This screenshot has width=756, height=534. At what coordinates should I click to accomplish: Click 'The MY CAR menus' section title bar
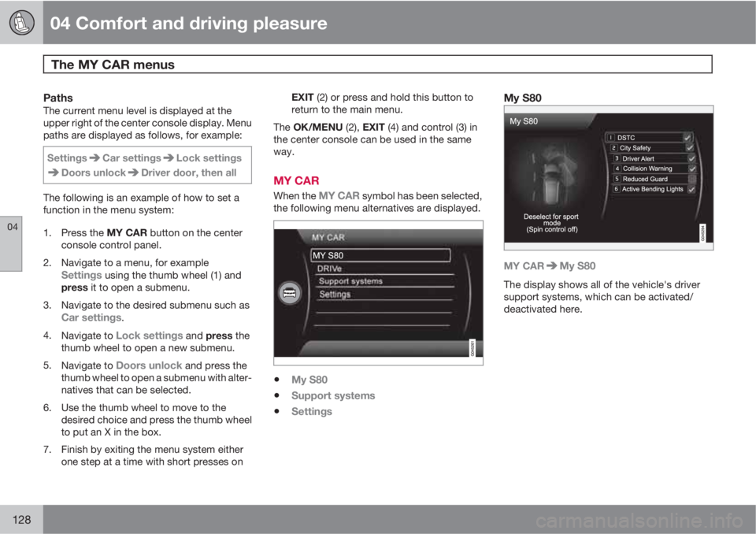pyautogui.click(x=377, y=64)
